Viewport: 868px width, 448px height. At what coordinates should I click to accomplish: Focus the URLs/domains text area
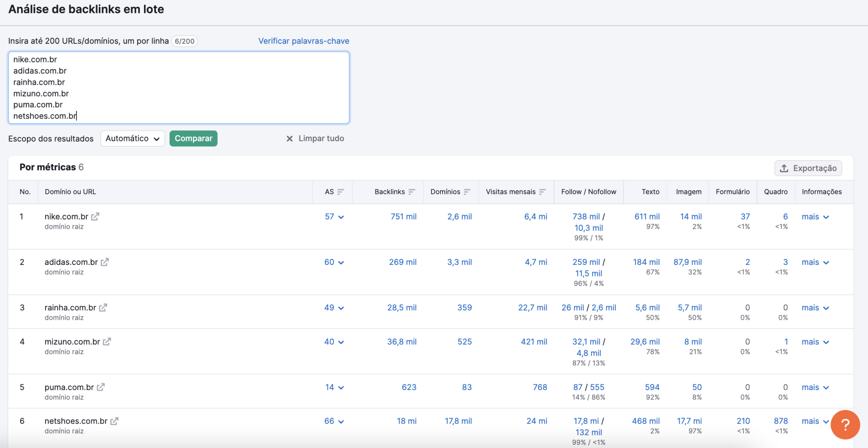coord(179,88)
